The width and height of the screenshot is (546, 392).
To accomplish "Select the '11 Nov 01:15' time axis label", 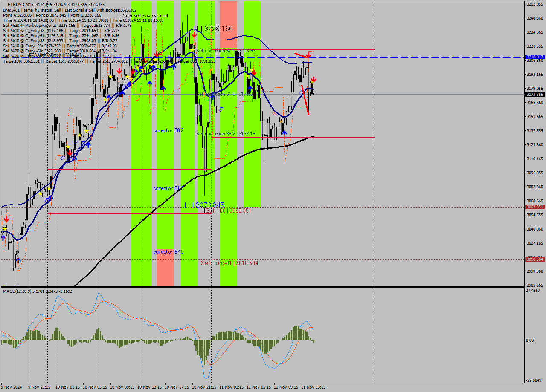I will tap(231, 387).
